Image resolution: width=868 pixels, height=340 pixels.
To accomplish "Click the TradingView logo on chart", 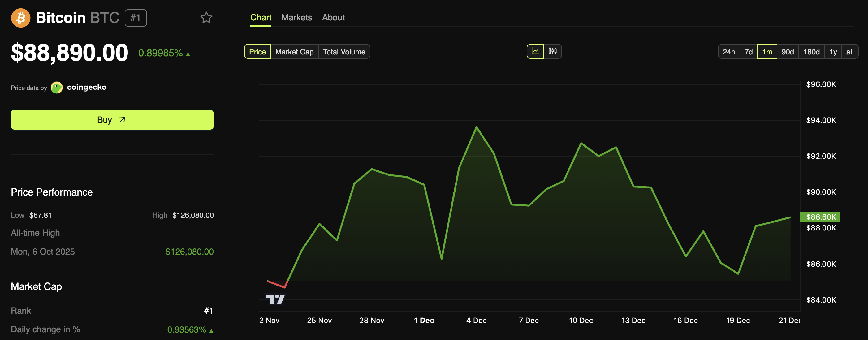I will pos(275,299).
